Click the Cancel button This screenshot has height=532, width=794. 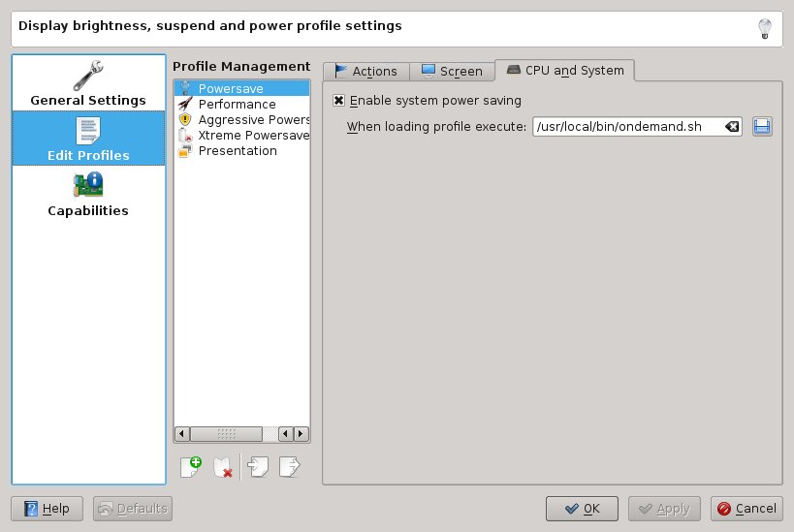(x=746, y=508)
